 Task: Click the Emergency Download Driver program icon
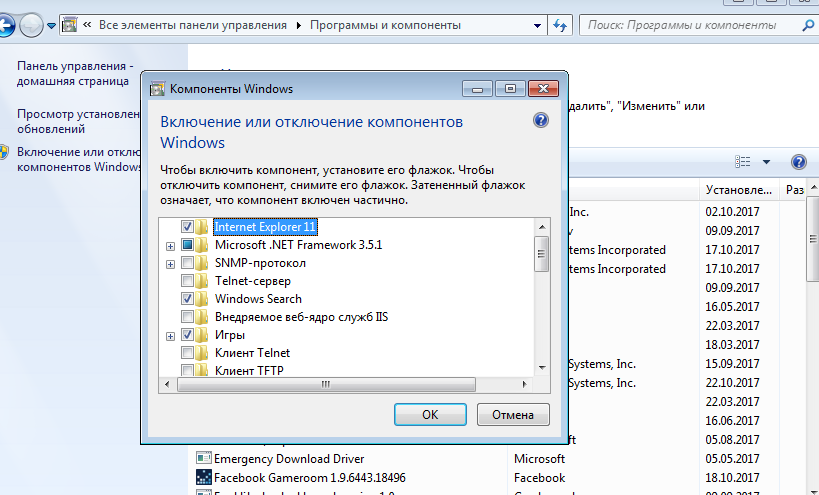(203, 458)
